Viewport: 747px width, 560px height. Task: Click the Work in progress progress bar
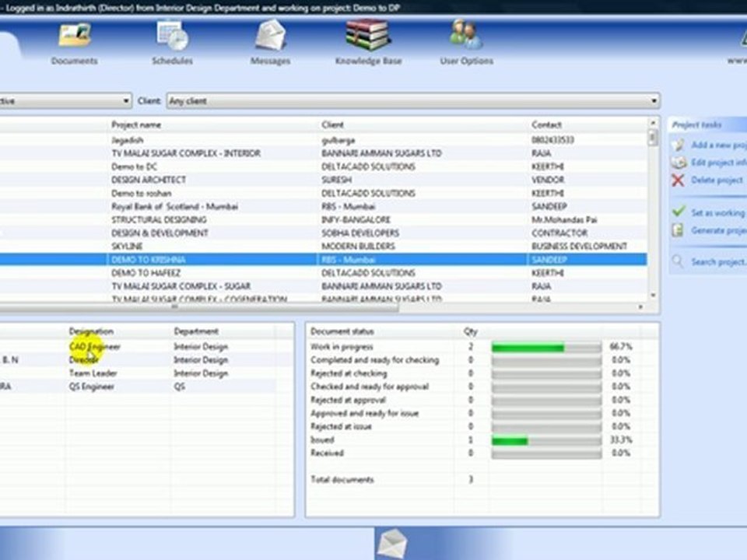click(546, 348)
